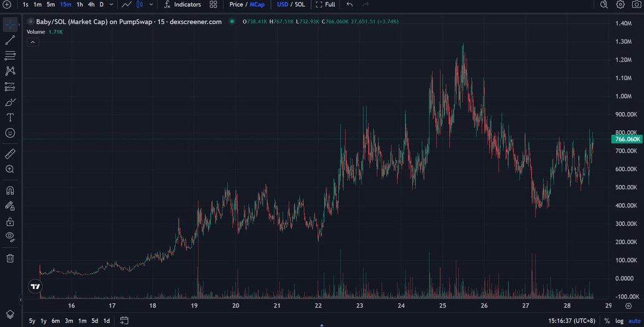
Task: Open the object tree layers icon
Action: [x=10, y=314]
